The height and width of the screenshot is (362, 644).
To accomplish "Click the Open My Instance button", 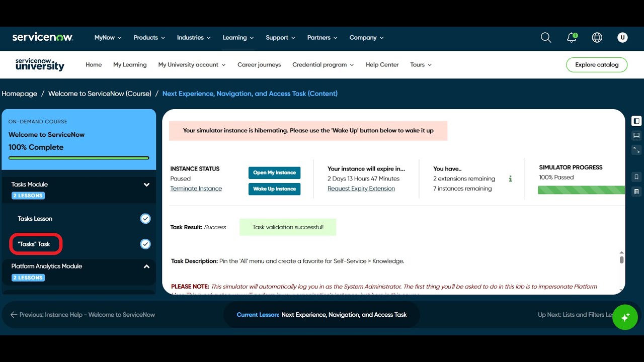I will [x=274, y=173].
